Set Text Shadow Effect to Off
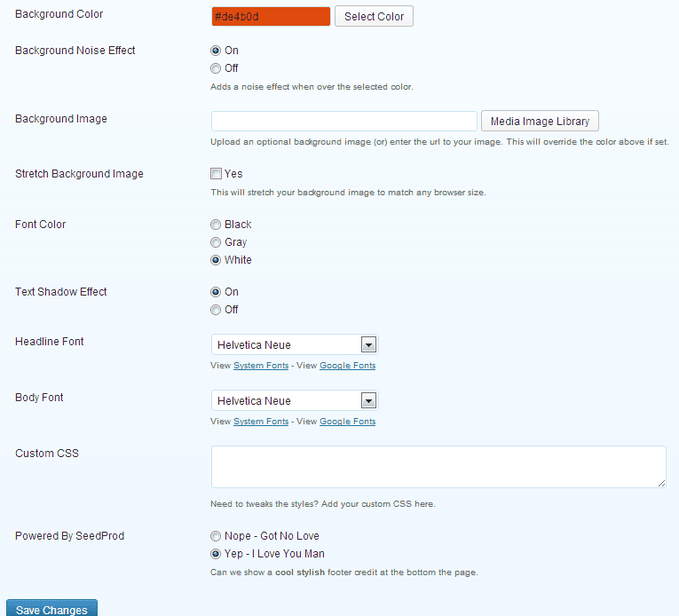This screenshot has width=679, height=616. (215, 310)
